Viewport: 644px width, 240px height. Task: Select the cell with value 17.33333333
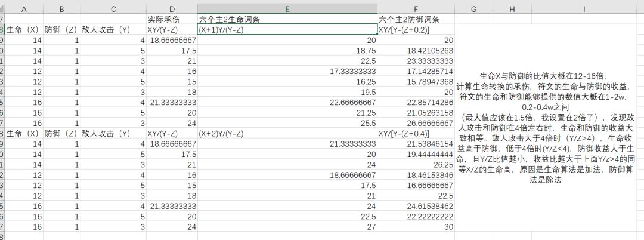click(287, 71)
